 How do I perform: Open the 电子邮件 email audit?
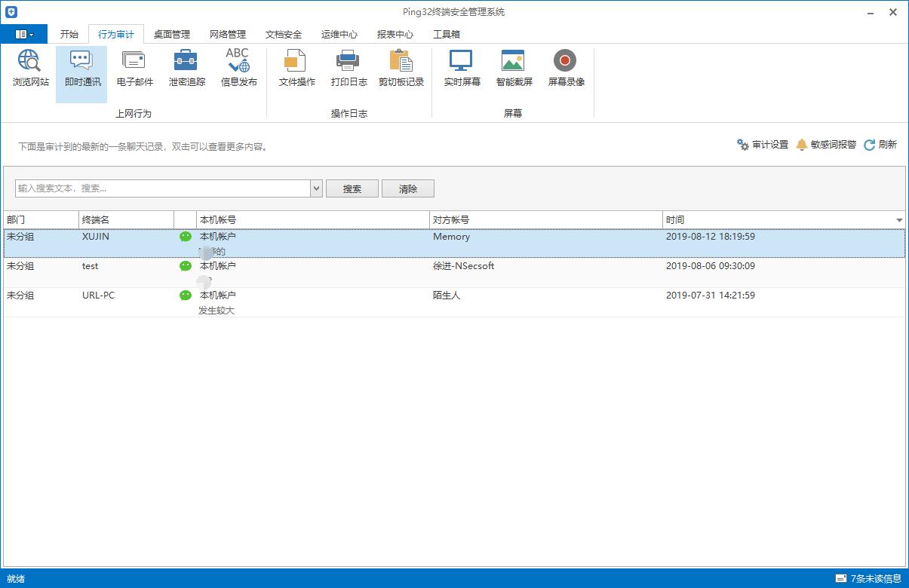tap(134, 69)
